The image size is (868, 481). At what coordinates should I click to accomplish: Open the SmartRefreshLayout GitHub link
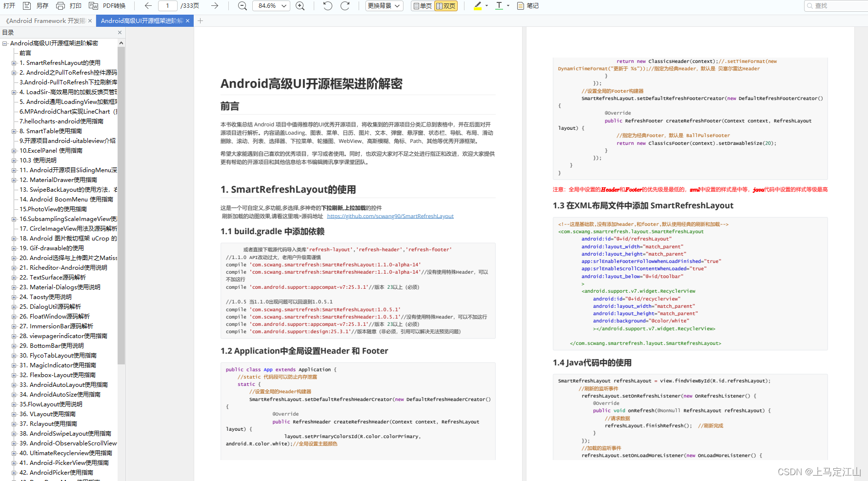click(x=390, y=216)
